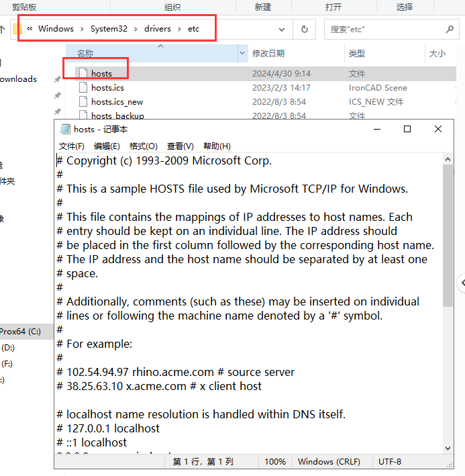This screenshot has width=465, height=476.
Task: Select the hosts.ics file icon
Action: pyautogui.click(x=83, y=87)
